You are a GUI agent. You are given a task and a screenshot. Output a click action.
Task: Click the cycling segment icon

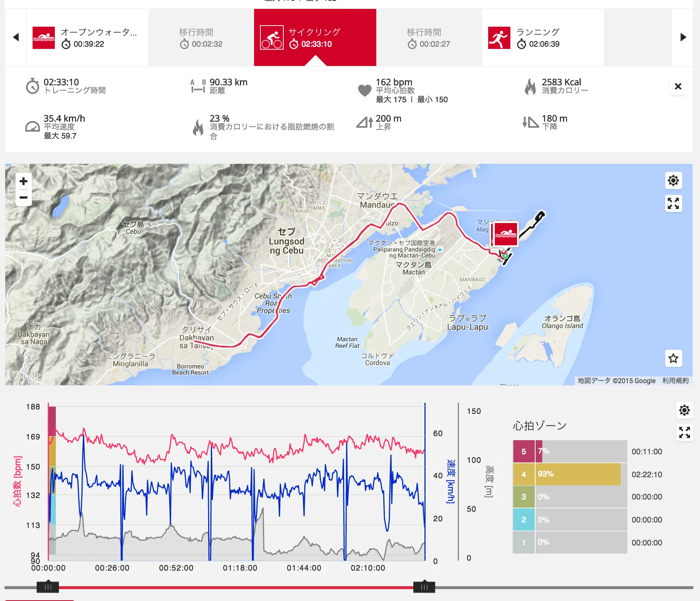pyautogui.click(x=272, y=37)
